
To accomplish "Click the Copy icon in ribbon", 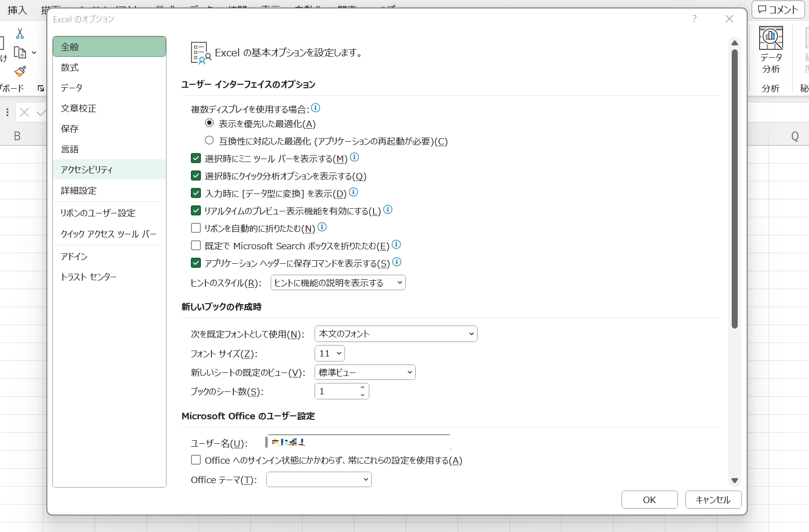I will coord(20,52).
